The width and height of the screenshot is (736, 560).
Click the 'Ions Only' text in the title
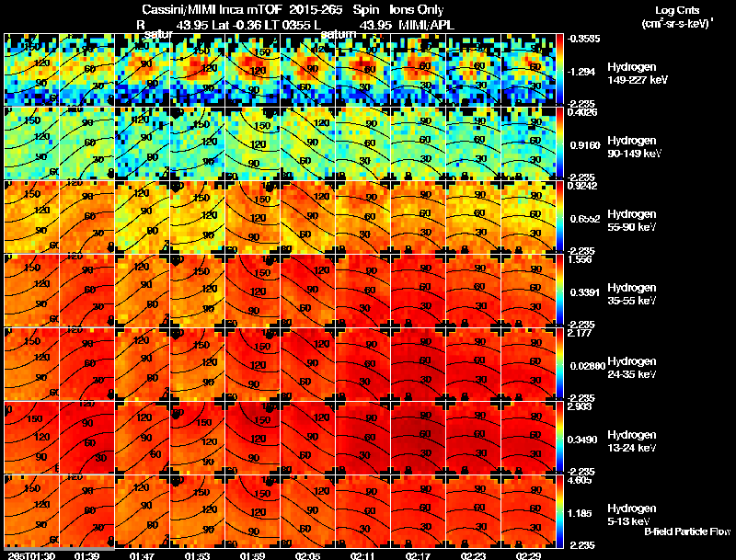click(416, 10)
